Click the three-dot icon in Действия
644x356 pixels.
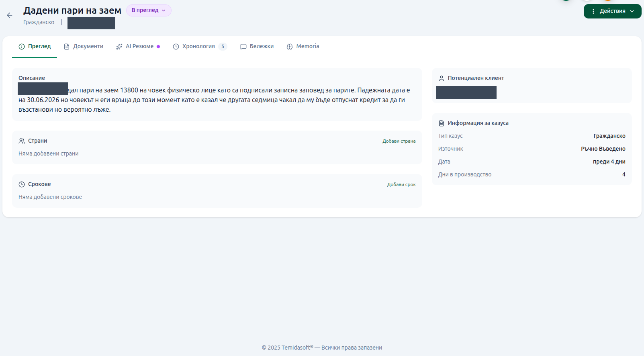[x=593, y=11]
